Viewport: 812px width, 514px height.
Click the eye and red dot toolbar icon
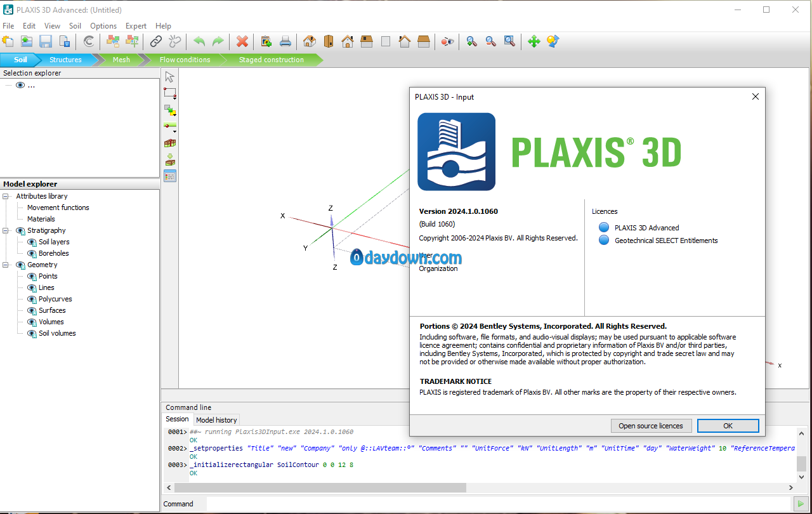(449, 41)
